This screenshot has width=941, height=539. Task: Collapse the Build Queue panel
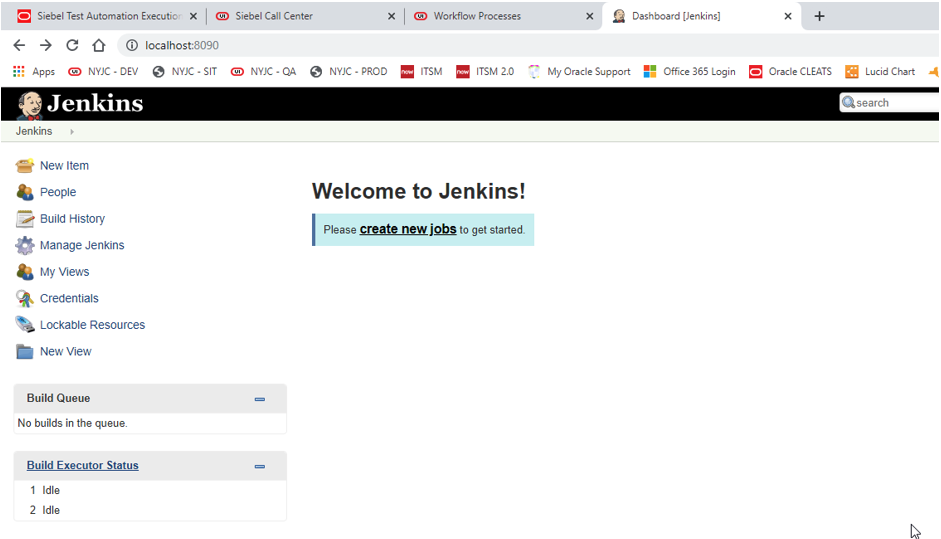click(260, 399)
